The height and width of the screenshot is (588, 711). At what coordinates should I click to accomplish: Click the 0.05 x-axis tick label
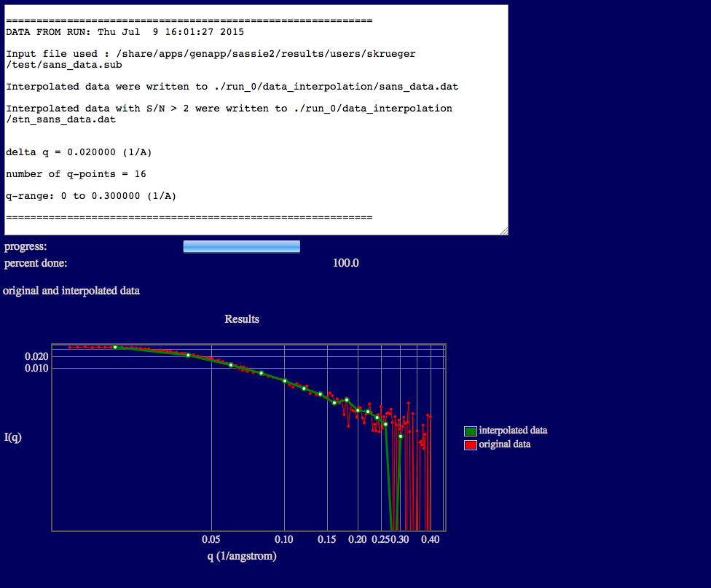click(211, 539)
